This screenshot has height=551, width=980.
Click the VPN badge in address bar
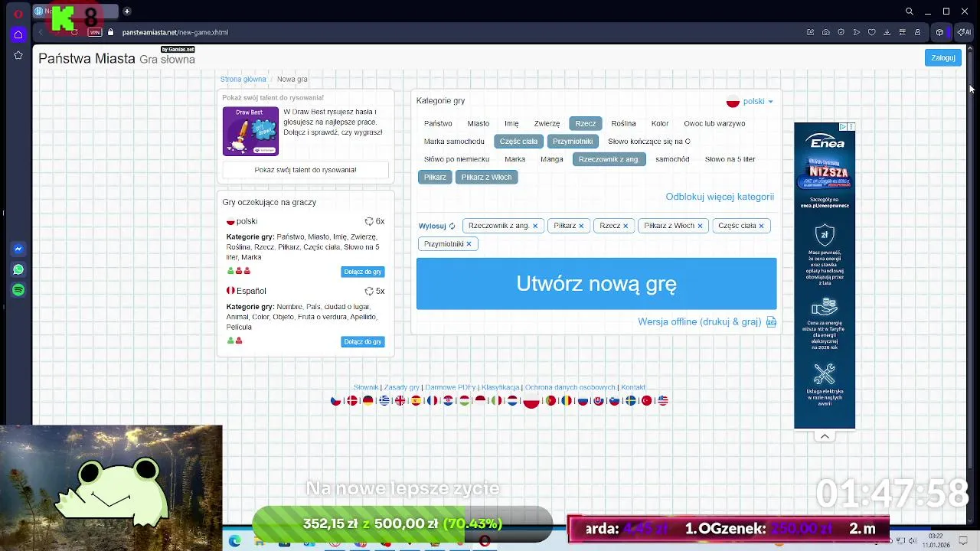pyautogui.click(x=95, y=32)
